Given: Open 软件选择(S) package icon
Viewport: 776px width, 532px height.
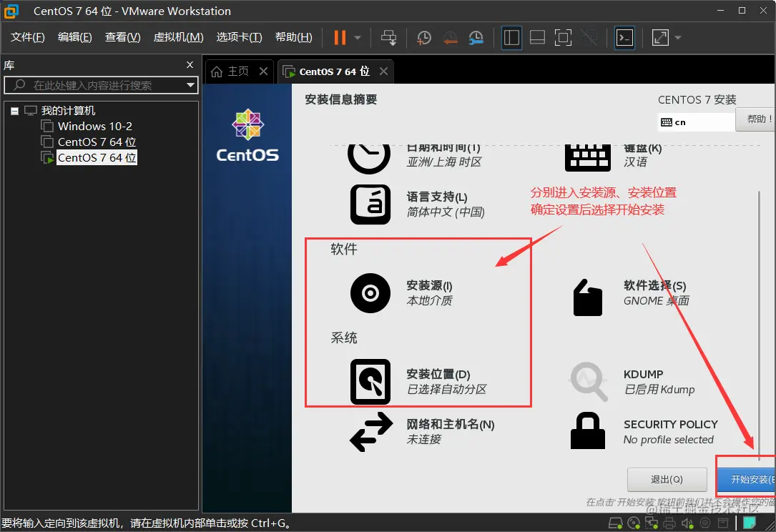Looking at the screenshot, I should coord(587,297).
